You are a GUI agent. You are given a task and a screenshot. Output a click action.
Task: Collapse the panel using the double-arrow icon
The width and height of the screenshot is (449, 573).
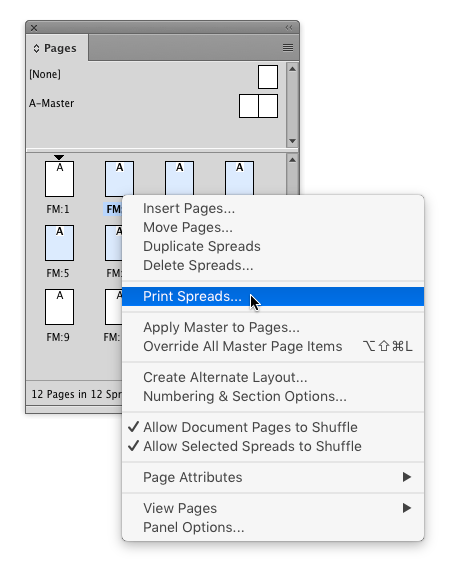[x=289, y=28]
